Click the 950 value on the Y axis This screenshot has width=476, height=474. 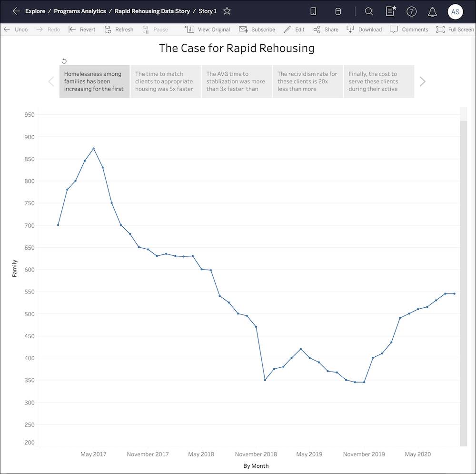click(30, 115)
